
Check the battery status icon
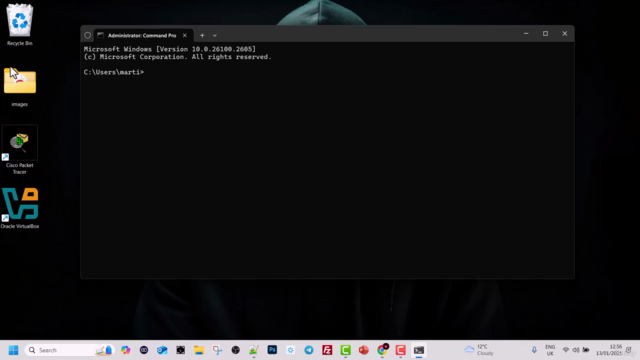click(x=586, y=350)
